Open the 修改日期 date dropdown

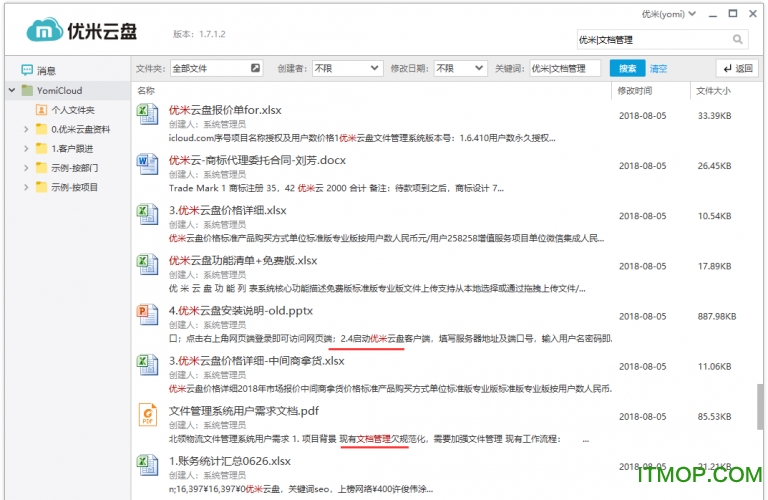coord(460,68)
